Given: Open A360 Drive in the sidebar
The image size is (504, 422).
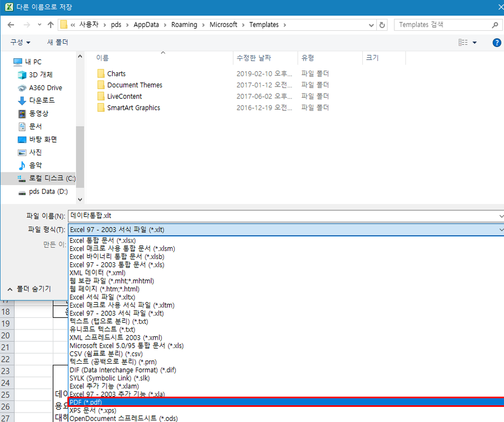Looking at the screenshot, I should (40, 88).
